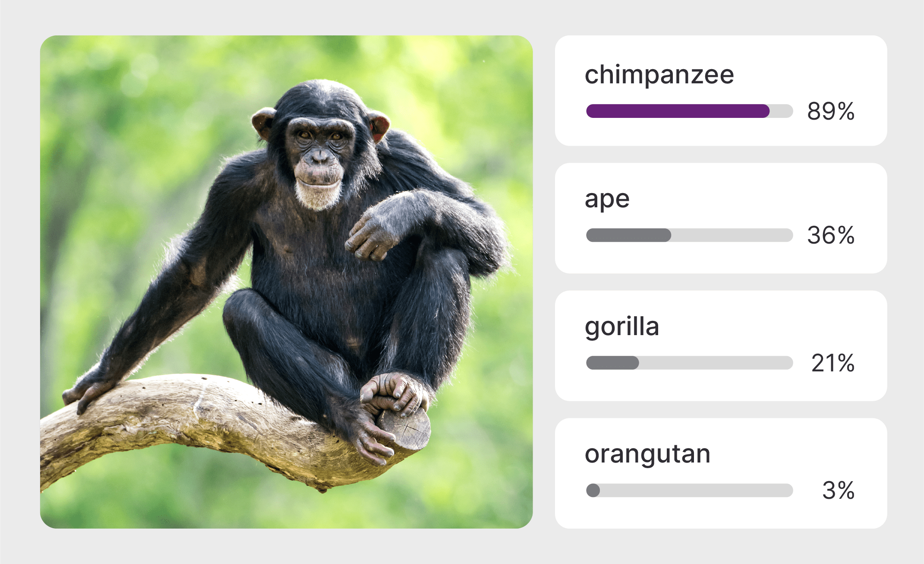Screen dimensions: 924x564
Task: Click the 36% confidence value
Action: pyautogui.click(x=831, y=235)
